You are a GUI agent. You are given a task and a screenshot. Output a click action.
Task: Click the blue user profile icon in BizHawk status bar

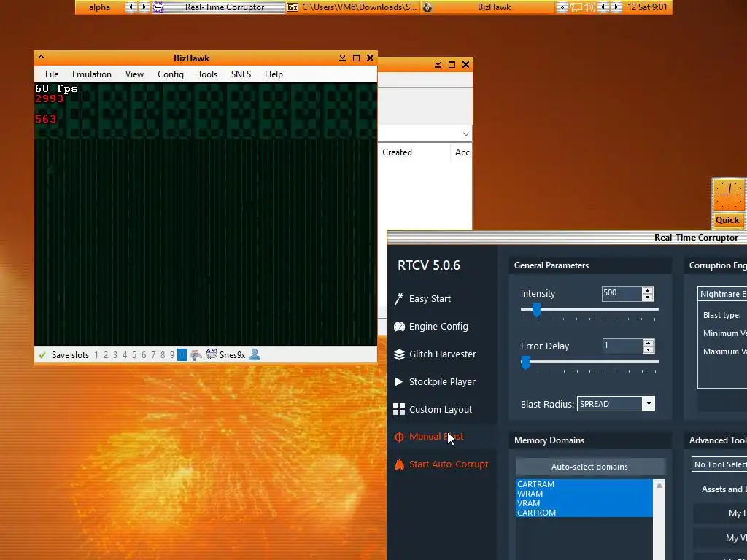255,354
